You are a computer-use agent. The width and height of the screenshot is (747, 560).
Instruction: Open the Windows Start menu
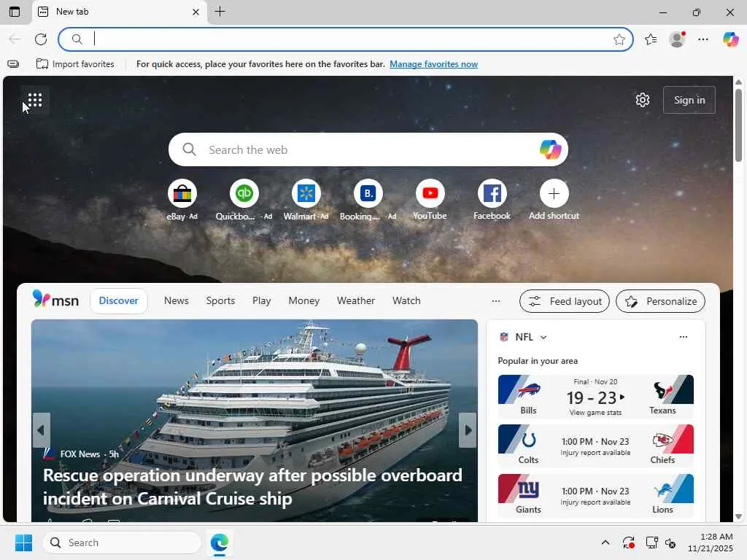point(23,542)
